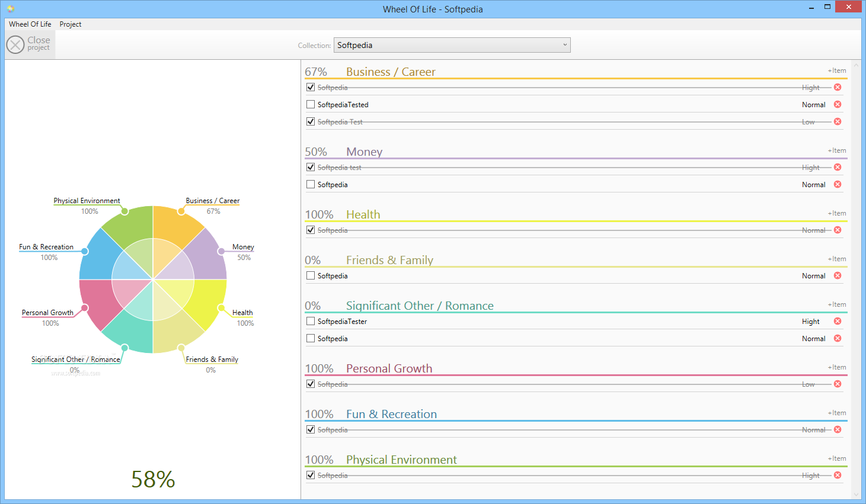Viewport: 866px width, 504px height.
Task: Uncheck Softpedia under Fun & Recreation
Action: (x=311, y=429)
